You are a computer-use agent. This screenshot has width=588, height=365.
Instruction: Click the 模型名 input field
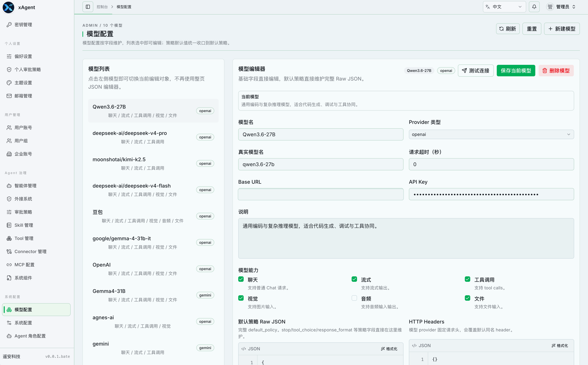[x=321, y=134]
